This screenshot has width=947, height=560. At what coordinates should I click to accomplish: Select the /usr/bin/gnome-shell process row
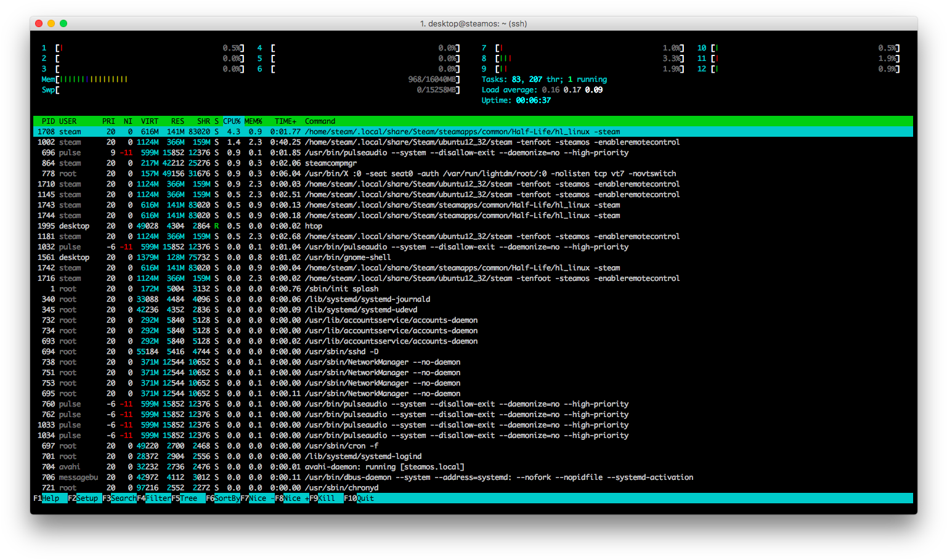(x=348, y=258)
